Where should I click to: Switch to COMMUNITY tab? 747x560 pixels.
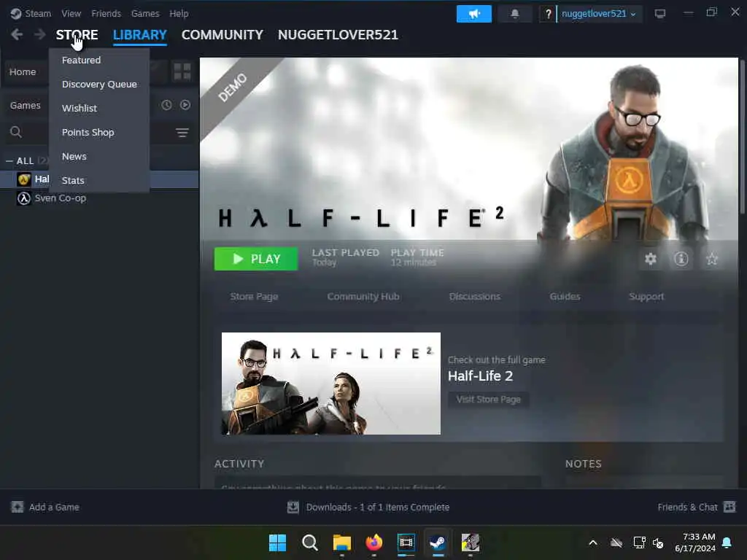[222, 35]
